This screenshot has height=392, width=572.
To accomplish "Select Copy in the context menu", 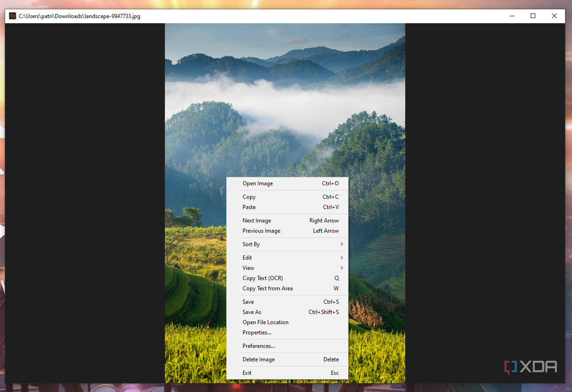I will coord(287,197).
